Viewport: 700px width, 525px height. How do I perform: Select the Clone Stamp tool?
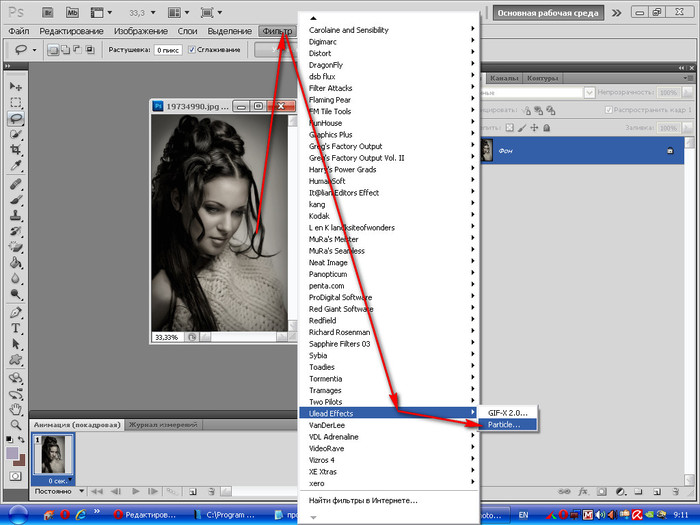16,216
